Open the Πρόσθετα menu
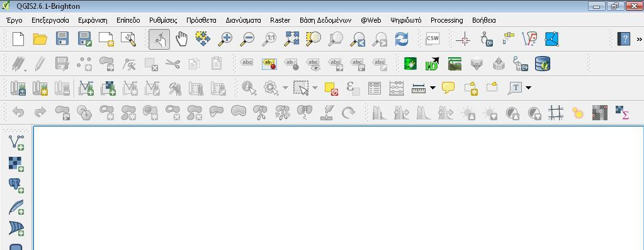This screenshot has height=250, width=644. pos(201,20)
